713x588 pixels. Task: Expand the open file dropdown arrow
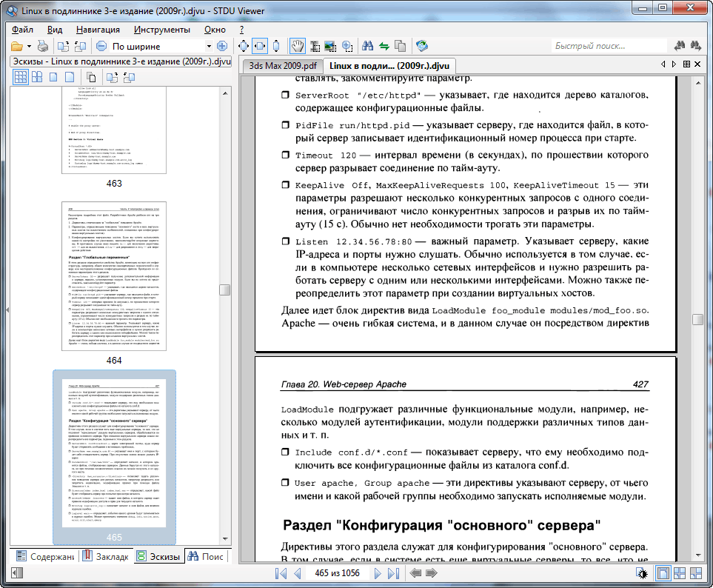pyautogui.click(x=29, y=46)
